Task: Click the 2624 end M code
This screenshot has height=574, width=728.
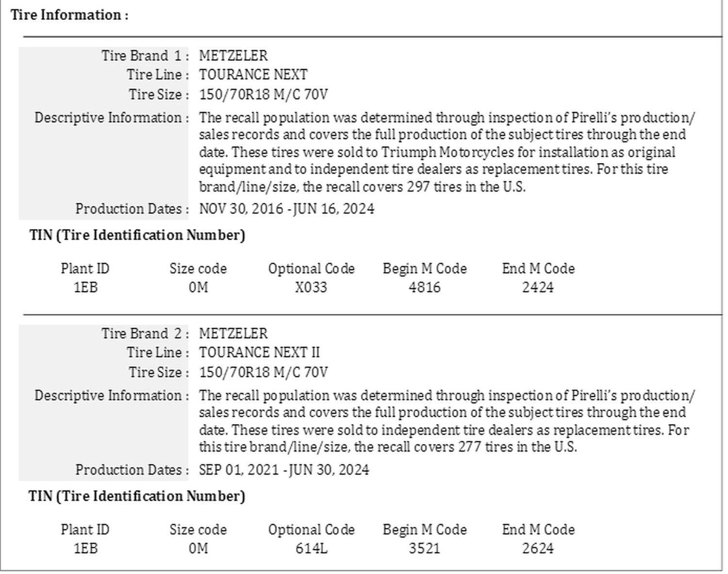Action: (x=538, y=548)
